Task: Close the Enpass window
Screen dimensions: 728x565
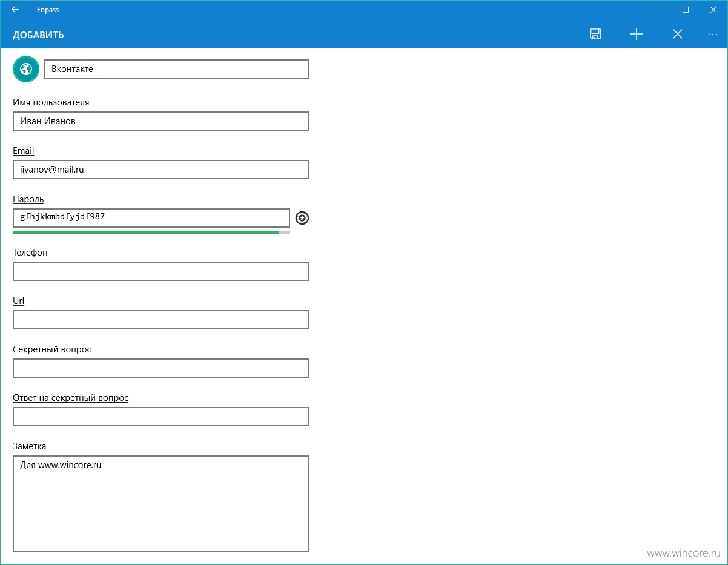Action: 713,10
